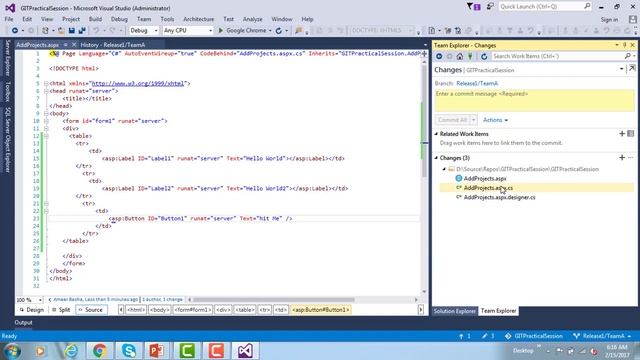Click the asp:Button#Button1 breadcrumb tag
Viewport: 640px width, 360px height.
[x=321, y=310]
